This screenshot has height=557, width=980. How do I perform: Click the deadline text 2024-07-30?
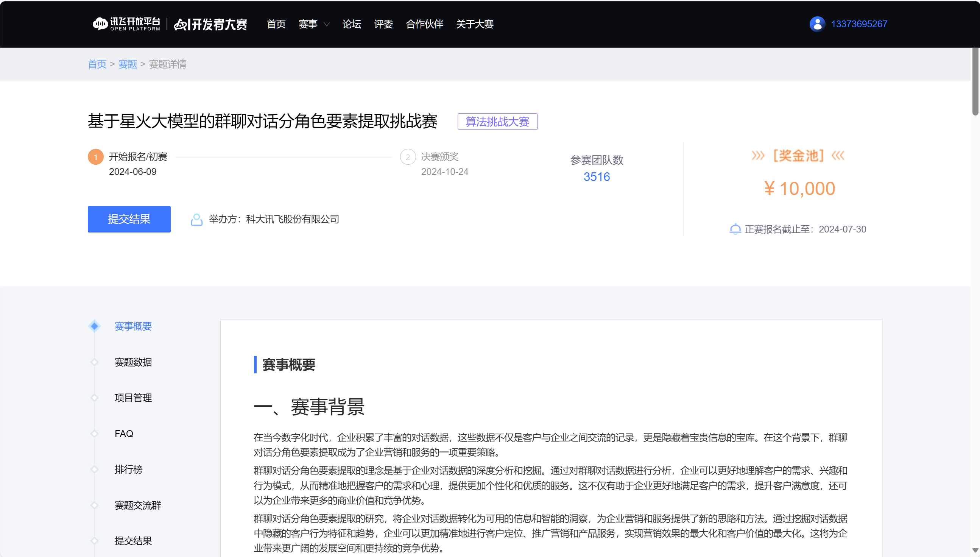(x=842, y=229)
